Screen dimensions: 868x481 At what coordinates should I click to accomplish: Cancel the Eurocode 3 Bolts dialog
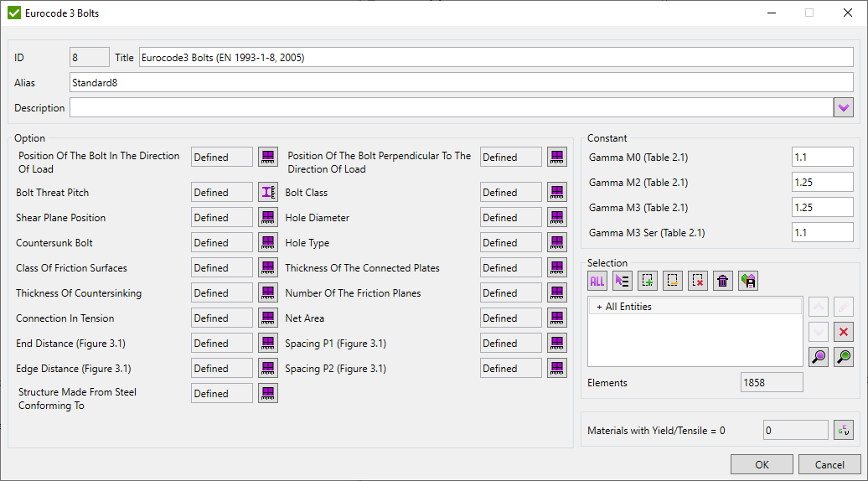829,464
